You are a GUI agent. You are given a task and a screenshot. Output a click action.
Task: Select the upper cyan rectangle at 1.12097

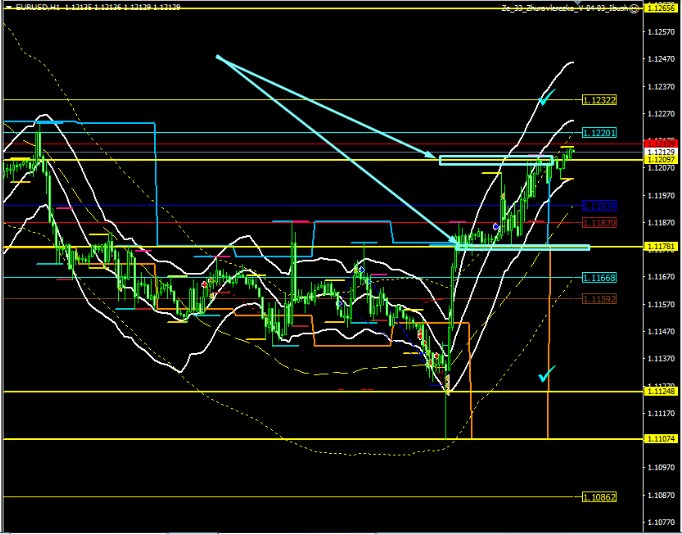point(495,160)
